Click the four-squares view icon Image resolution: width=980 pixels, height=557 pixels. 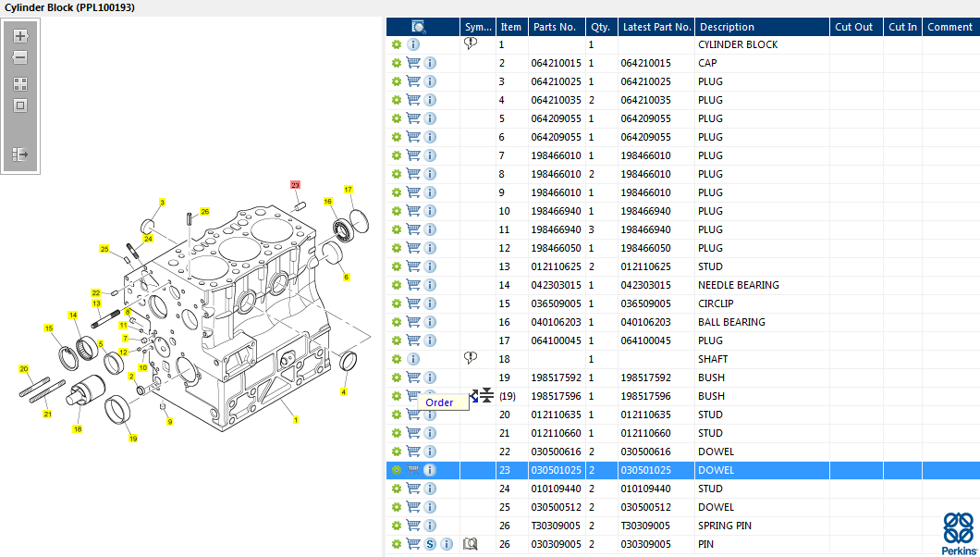coord(20,83)
